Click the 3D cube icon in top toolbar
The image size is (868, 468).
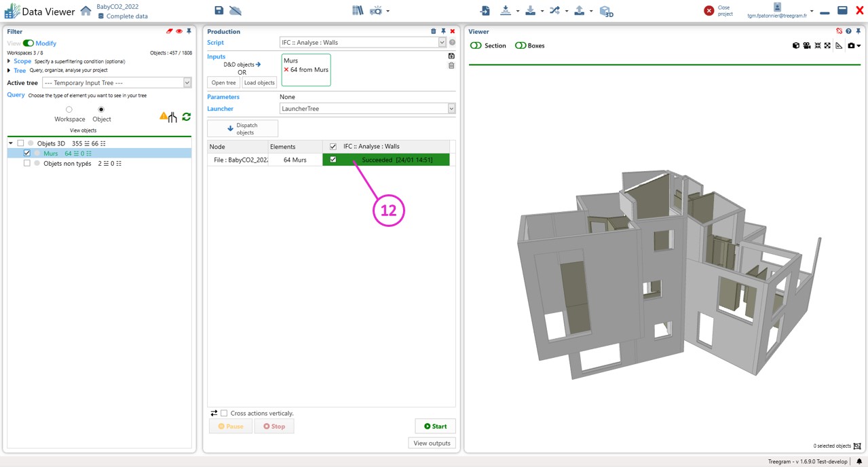606,11
